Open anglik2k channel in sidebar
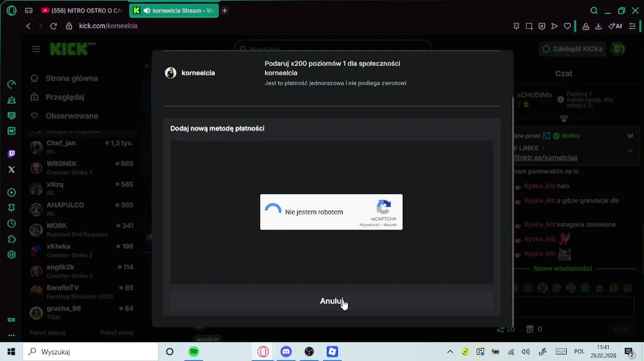The image size is (644, 361). point(82,271)
